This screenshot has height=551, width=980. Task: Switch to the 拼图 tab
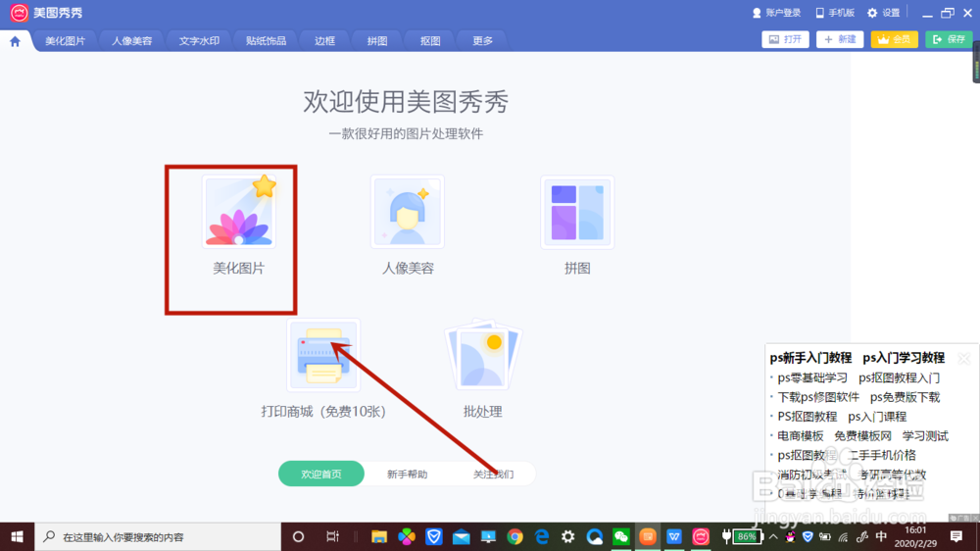(x=377, y=40)
